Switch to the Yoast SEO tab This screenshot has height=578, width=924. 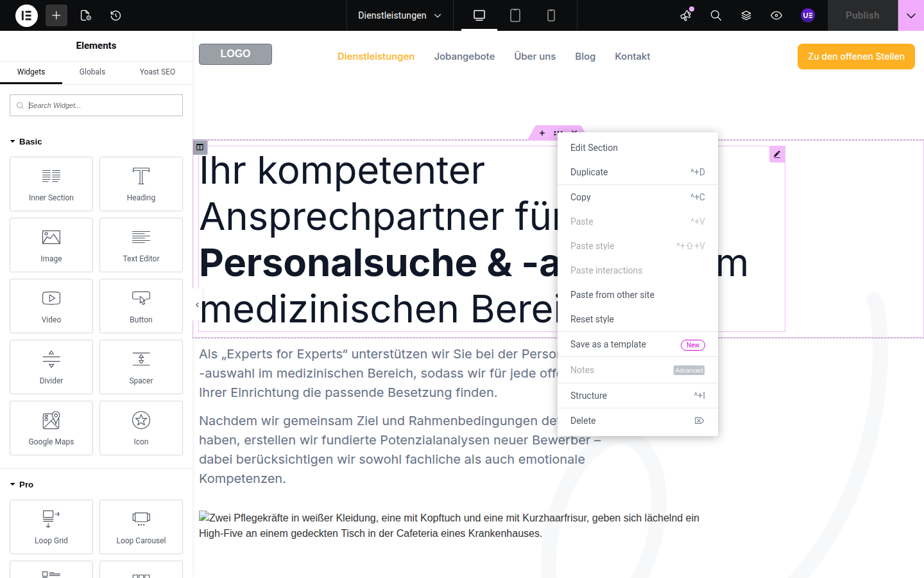point(157,72)
